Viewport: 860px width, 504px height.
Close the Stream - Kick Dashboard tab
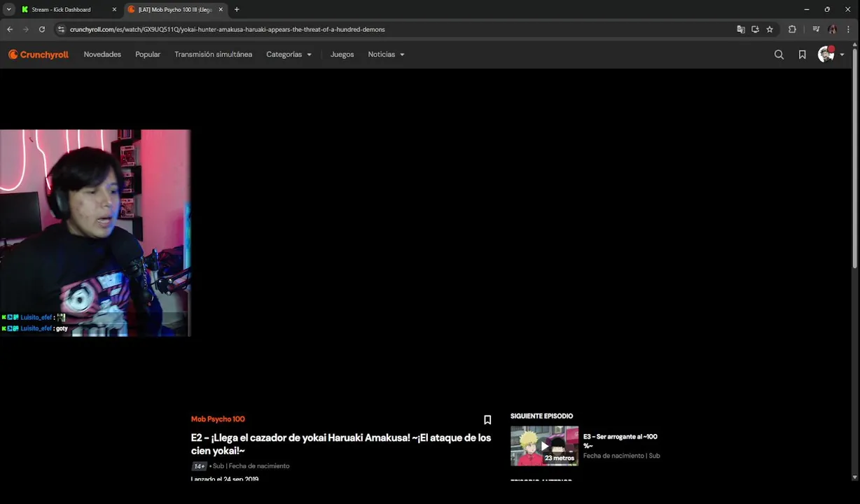(x=114, y=10)
